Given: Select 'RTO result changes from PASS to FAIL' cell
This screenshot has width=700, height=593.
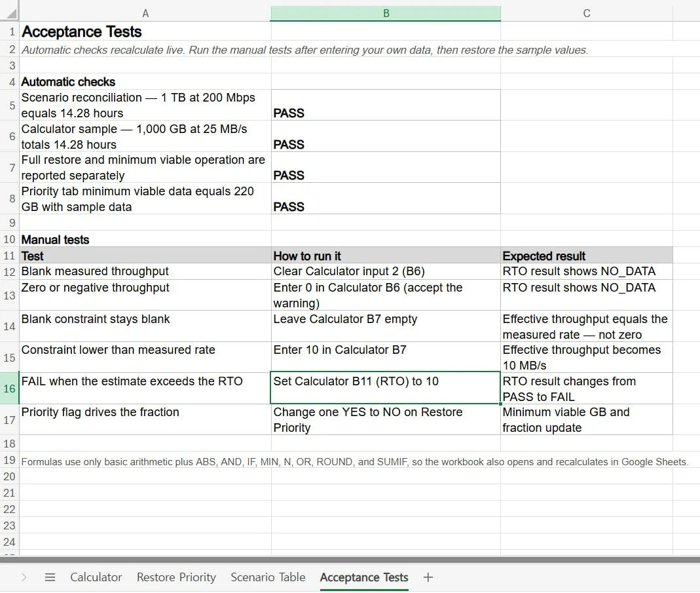Looking at the screenshot, I should click(586, 389).
